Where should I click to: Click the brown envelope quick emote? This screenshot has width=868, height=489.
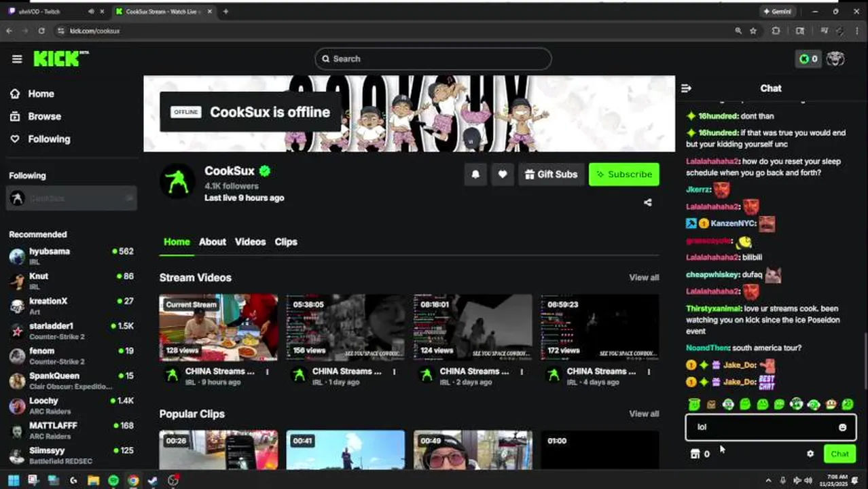(x=711, y=405)
